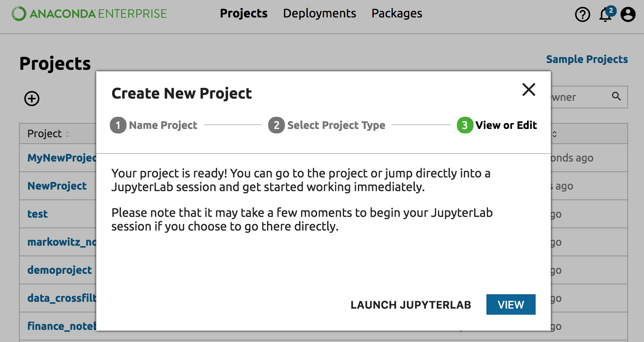Viewport: 644px width, 342px height.
Task: Open the notifications bell
Action: coord(605,15)
